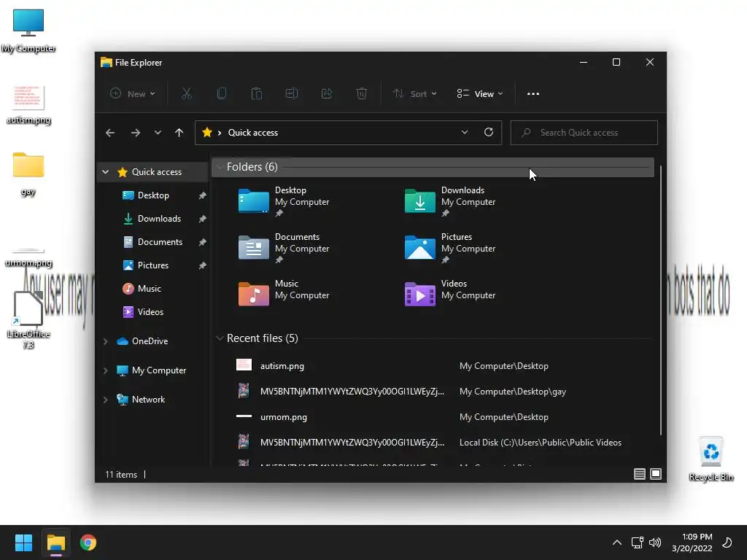Viewport: 747px width, 560px height.
Task: Expand the address bar history dropdown
Action: [465, 133]
